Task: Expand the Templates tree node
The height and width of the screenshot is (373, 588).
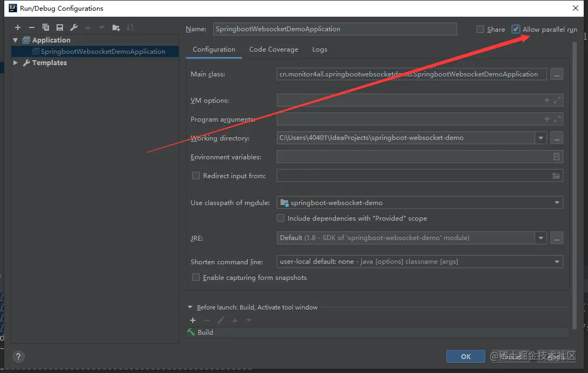Action: (x=16, y=63)
